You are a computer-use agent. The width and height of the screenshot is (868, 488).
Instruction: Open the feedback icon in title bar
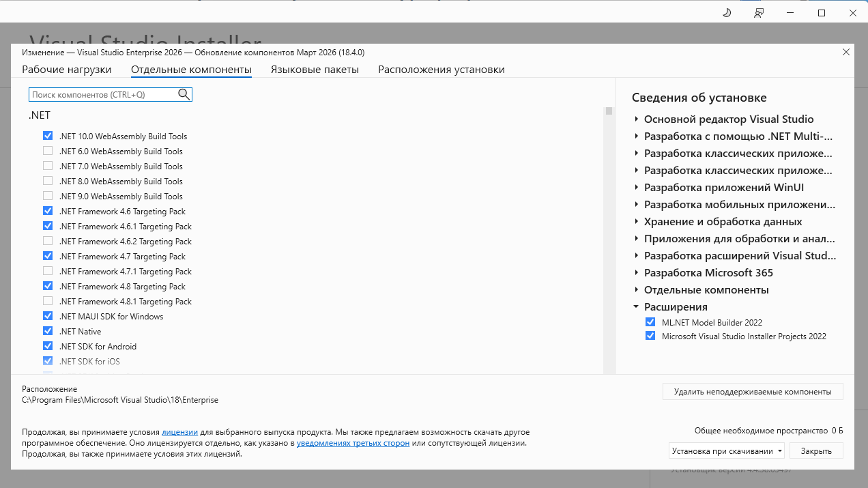[x=759, y=13]
